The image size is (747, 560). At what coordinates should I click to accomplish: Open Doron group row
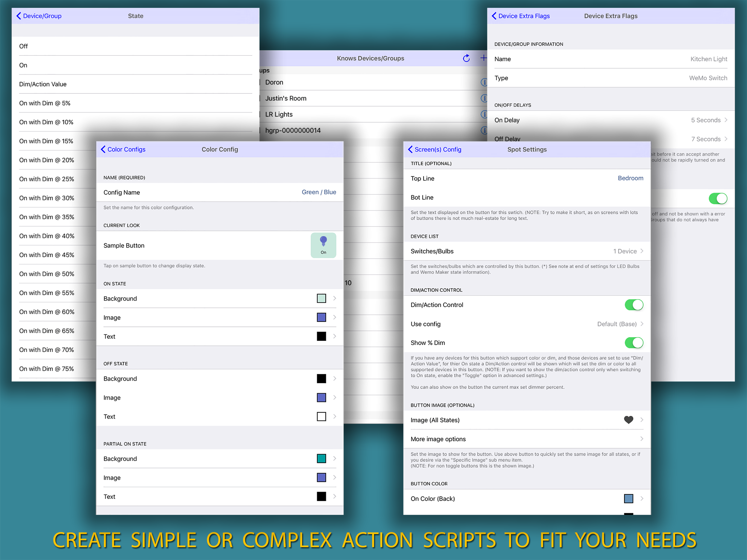373,82
